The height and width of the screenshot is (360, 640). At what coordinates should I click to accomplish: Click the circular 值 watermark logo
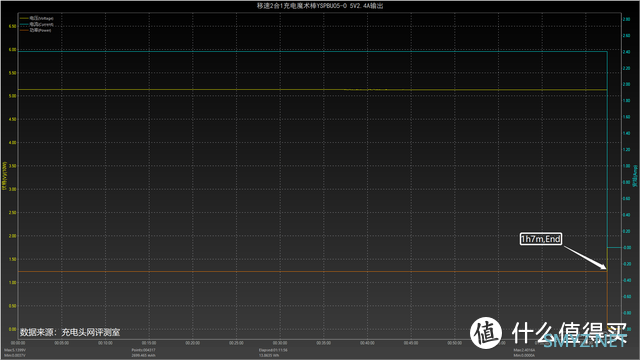(486, 333)
